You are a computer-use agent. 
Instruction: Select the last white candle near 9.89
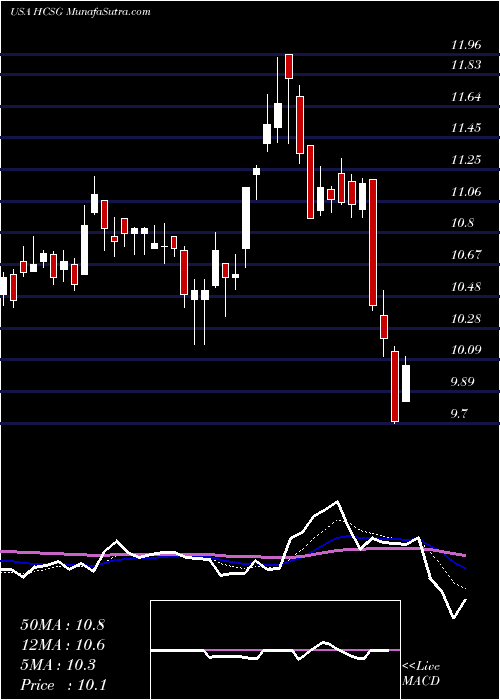click(406, 383)
